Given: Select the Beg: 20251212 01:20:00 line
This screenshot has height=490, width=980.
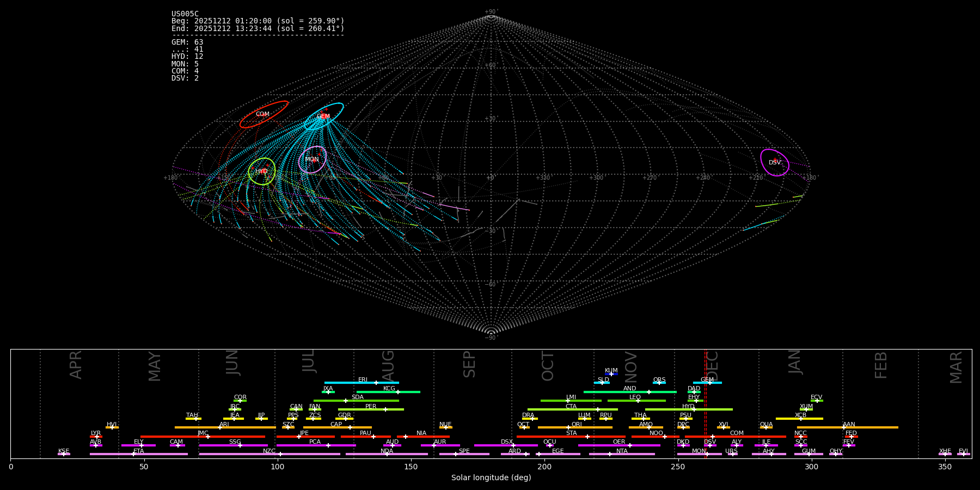Looking at the screenshot, I should pos(258,21).
